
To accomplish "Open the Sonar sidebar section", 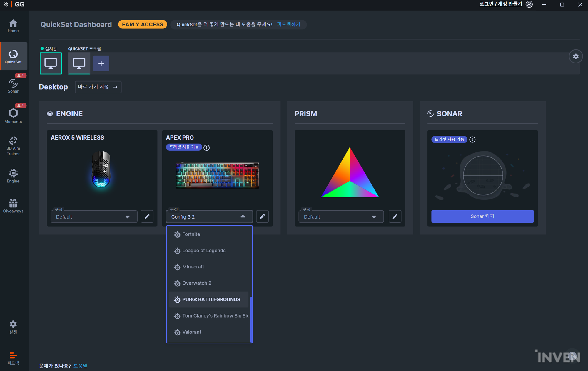I will (13, 86).
